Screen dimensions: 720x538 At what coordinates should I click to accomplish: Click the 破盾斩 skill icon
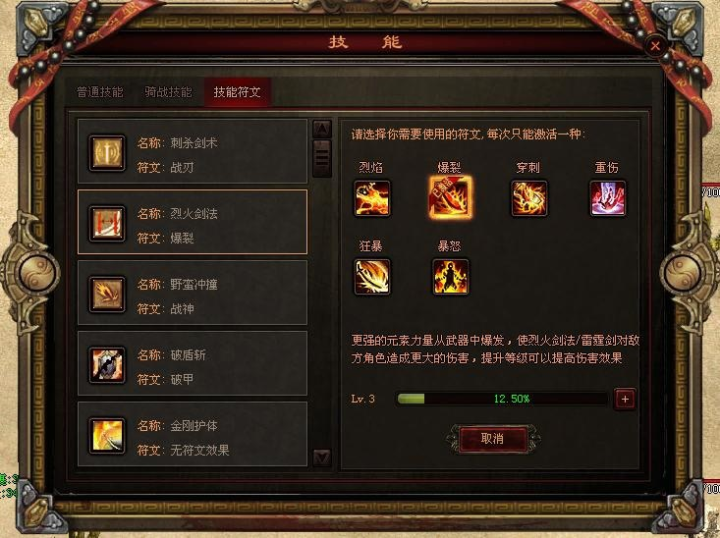(x=107, y=365)
